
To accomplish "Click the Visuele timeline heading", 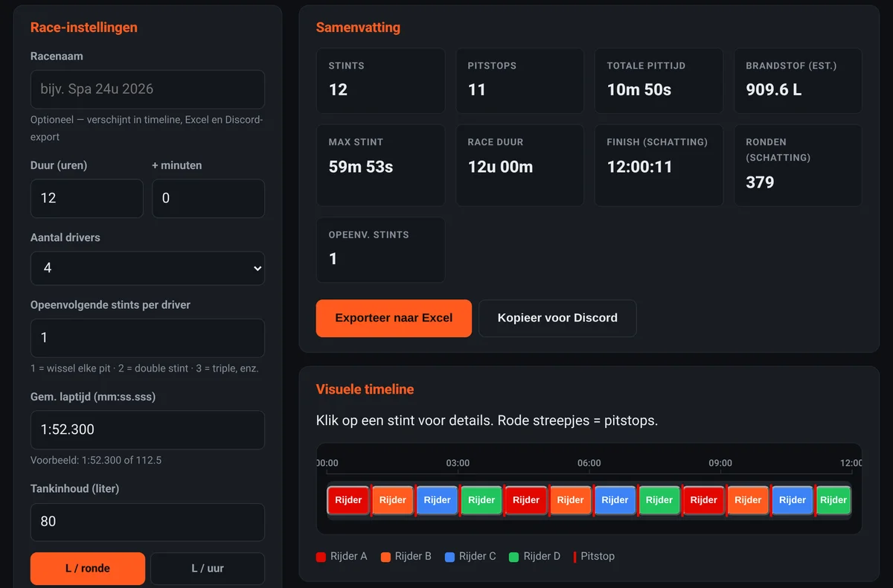I will click(x=365, y=389).
